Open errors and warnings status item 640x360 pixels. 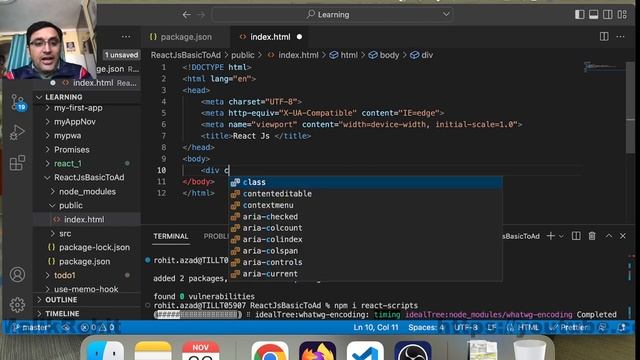click(x=97, y=327)
